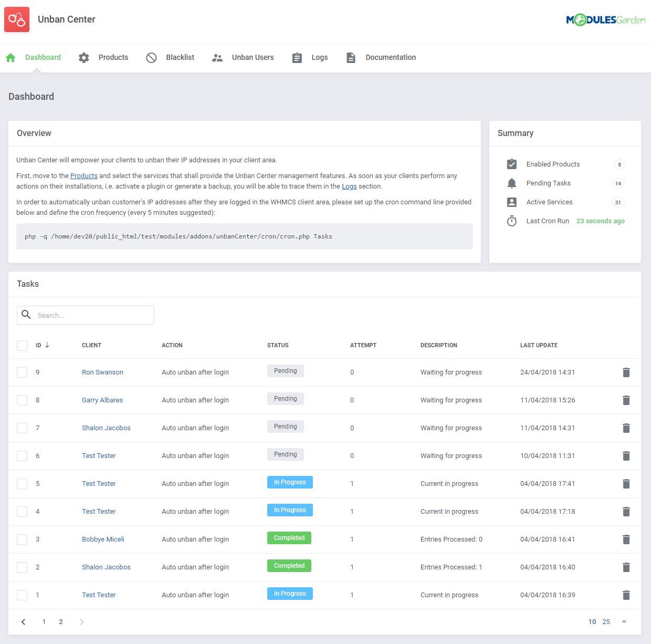Click the document icon beside Documentation

351,58
